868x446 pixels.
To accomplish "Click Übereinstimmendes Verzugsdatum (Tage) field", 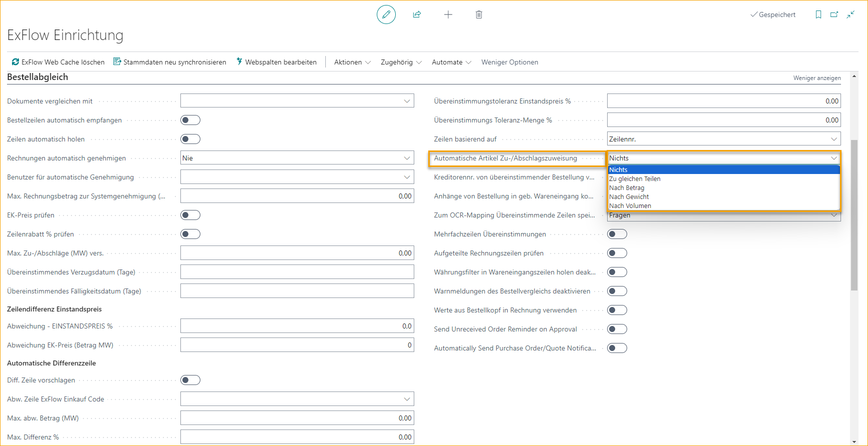I will 297,272.
